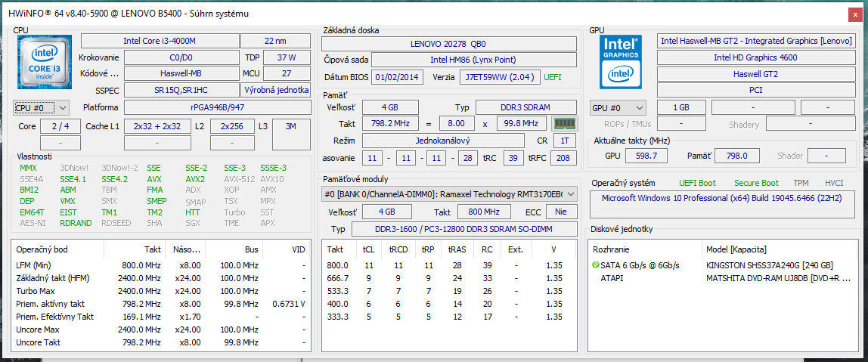Click the AVX2 feature flag

[195, 180]
